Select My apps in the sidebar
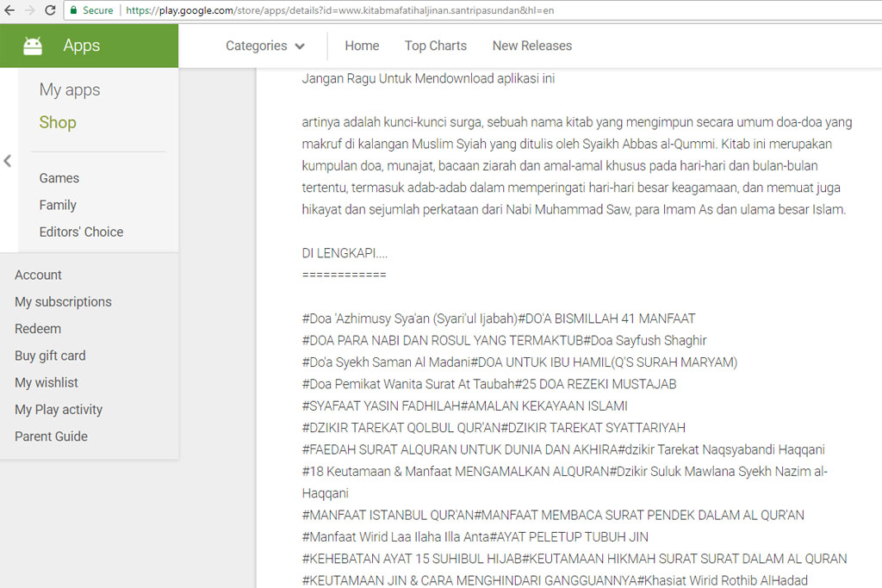882x588 pixels. 70,90
